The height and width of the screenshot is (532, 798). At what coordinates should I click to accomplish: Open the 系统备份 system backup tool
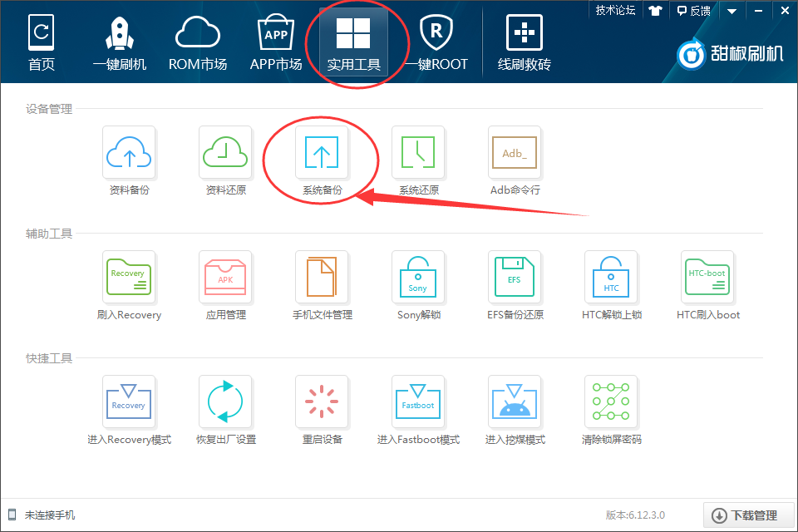point(322,152)
